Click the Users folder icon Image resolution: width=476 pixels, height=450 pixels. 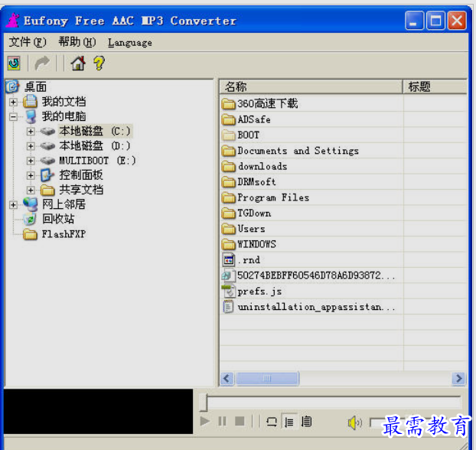click(228, 229)
